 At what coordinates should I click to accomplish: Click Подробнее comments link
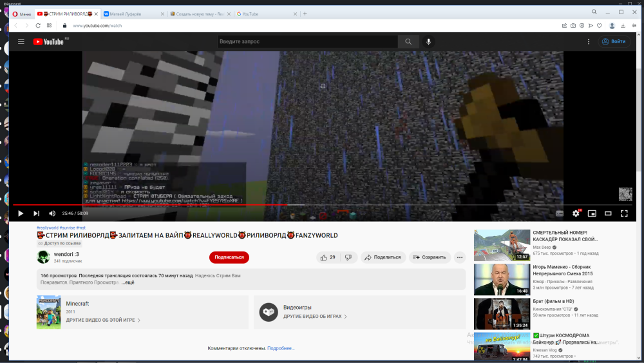tap(281, 348)
